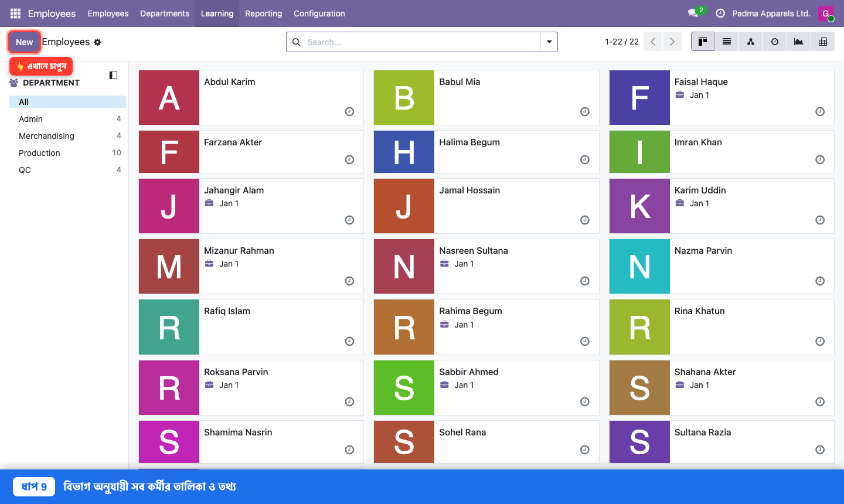844x504 pixels.
Task: Filter employees by Merchandising department
Action: [x=67, y=136]
